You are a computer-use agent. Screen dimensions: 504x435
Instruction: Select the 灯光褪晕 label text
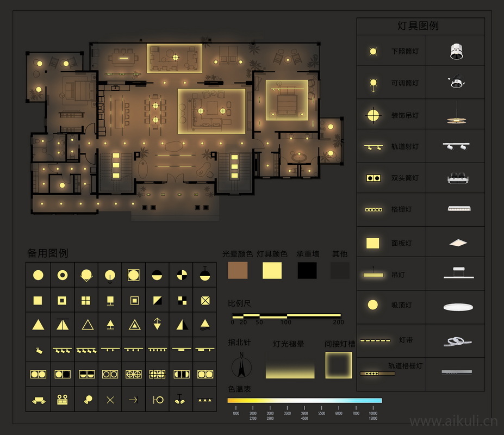click(x=288, y=344)
